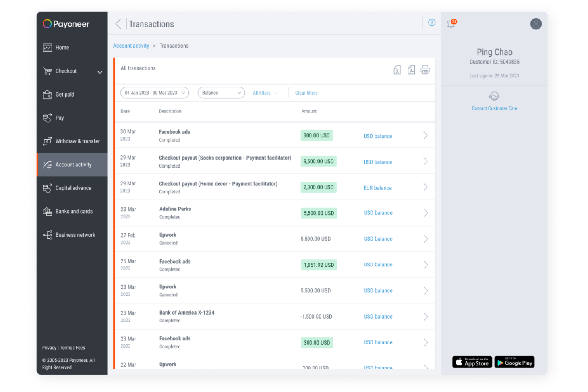Click USD balance link for Adeline Parks
The width and height of the screenshot is (588, 392).
(378, 213)
